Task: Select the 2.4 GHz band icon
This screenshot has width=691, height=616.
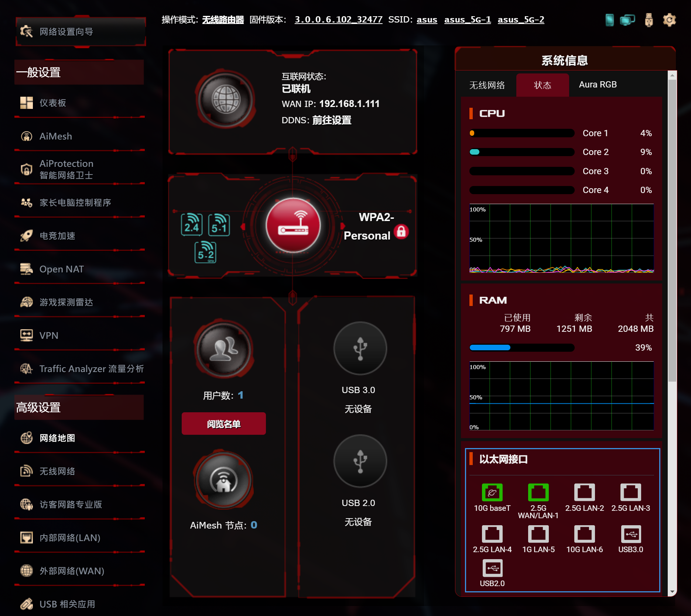Action: pos(192,224)
